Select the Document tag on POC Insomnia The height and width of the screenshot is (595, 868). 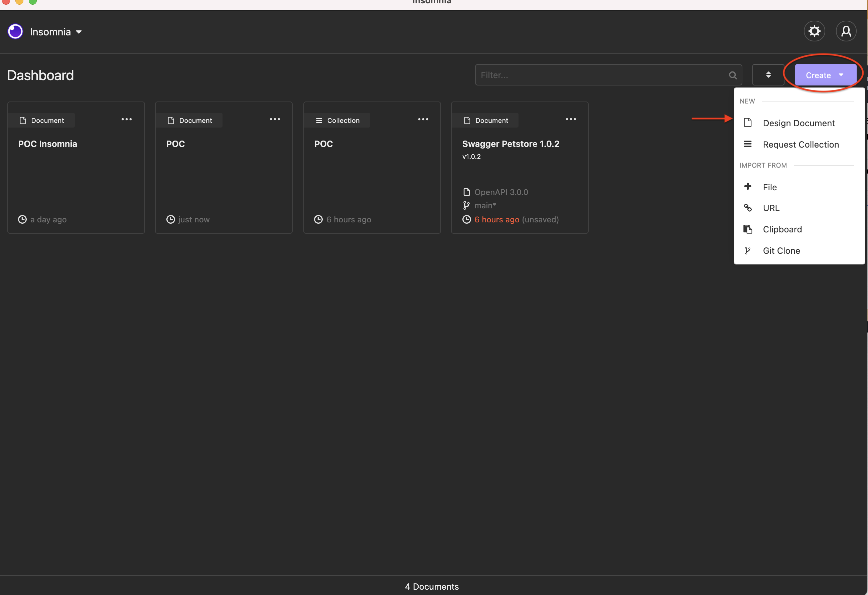click(x=41, y=120)
